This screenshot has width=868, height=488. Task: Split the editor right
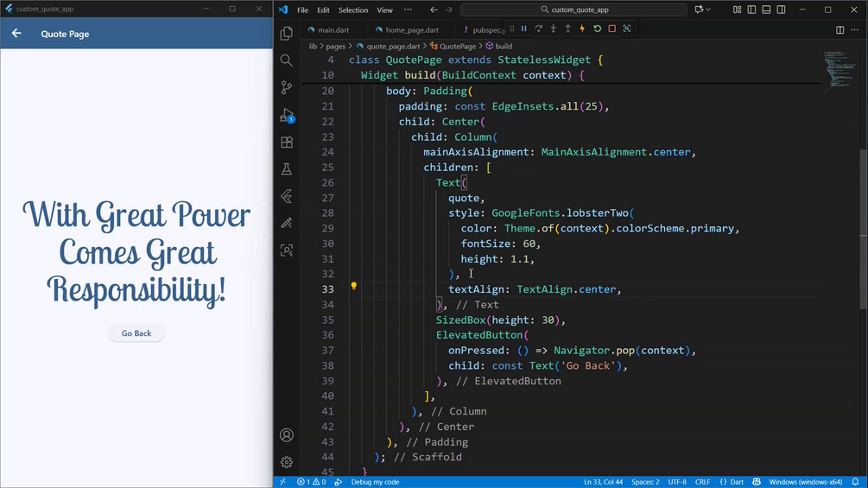[839, 30]
